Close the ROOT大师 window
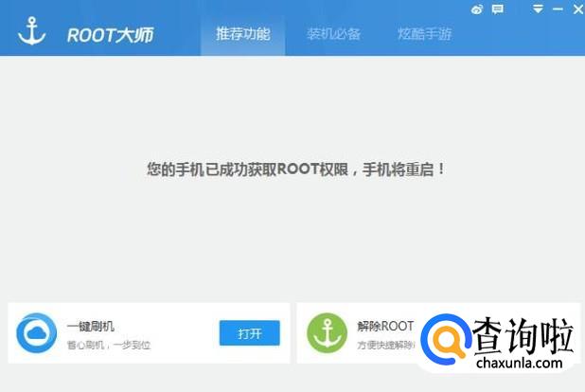The width and height of the screenshot is (585, 392). [x=578, y=9]
